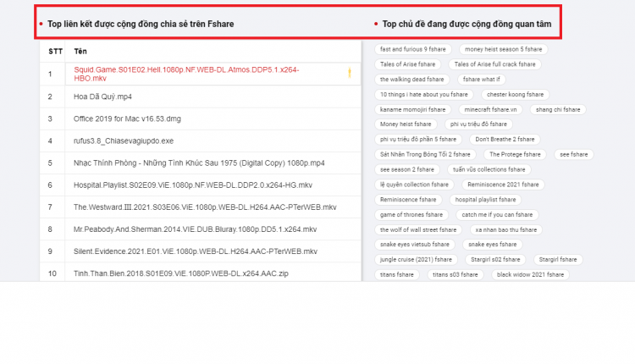This screenshot has height=364, width=635.
Task: Select tag Tales of Arise fshare
Action: [407, 64]
